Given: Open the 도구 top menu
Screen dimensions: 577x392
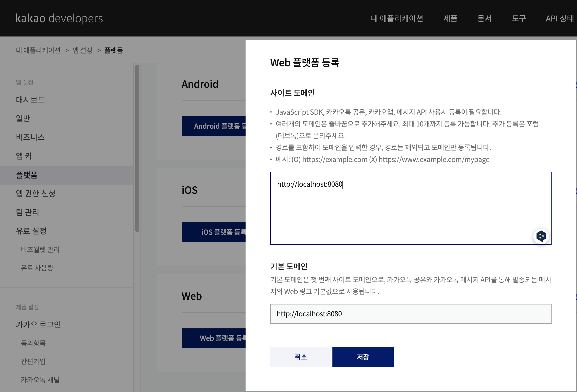Looking at the screenshot, I should pos(519,18).
